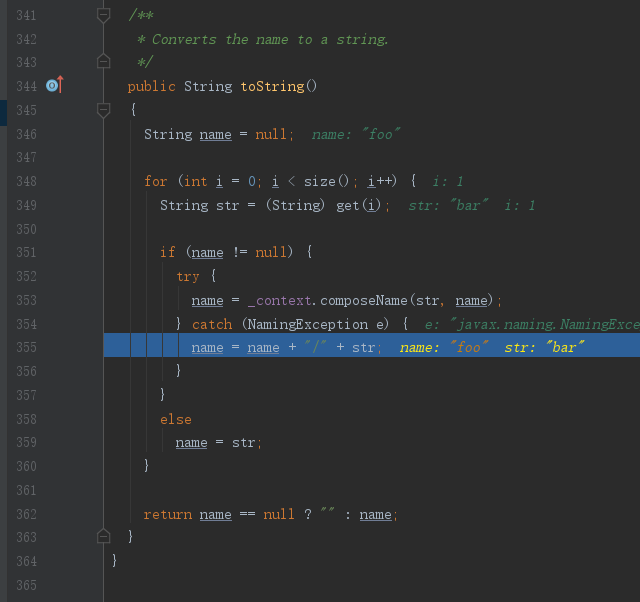Collapse the Javadoc comment at line 341
The width and height of the screenshot is (640, 602).
pyautogui.click(x=103, y=15)
